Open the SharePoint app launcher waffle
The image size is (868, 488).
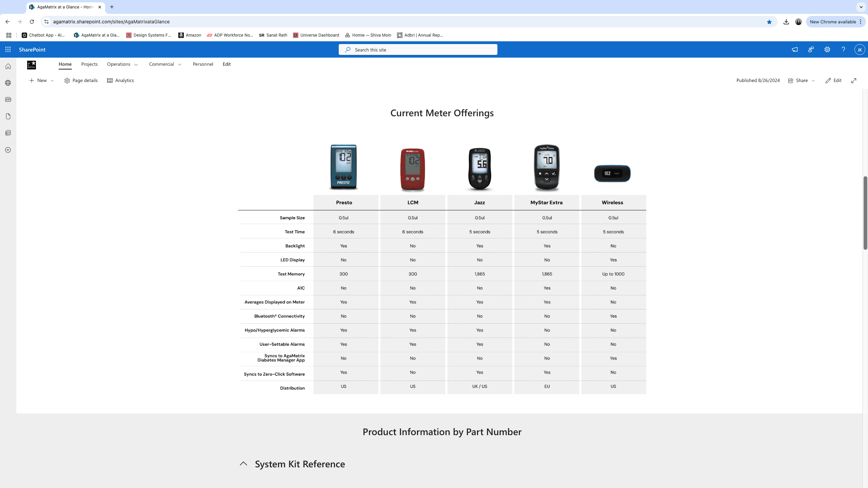click(8, 49)
